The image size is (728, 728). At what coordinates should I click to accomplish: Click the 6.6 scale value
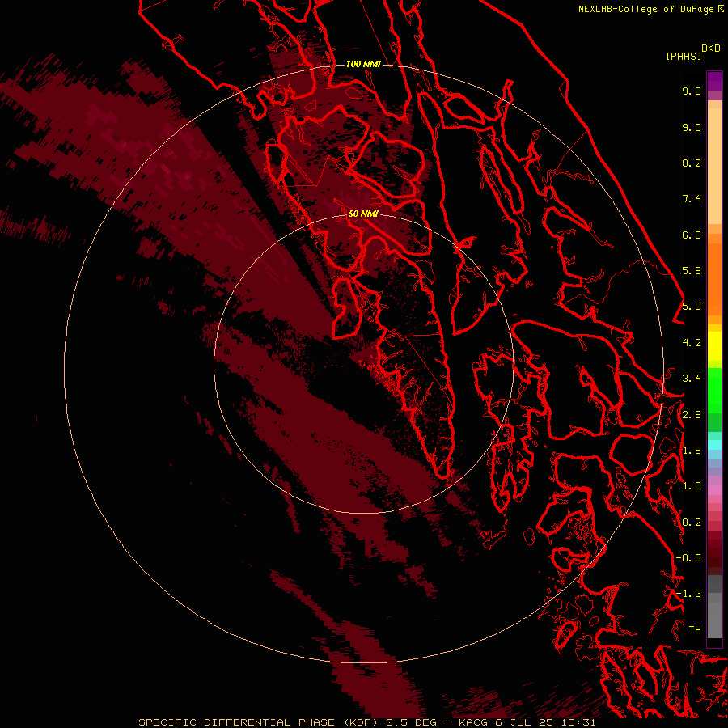[692, 235]
